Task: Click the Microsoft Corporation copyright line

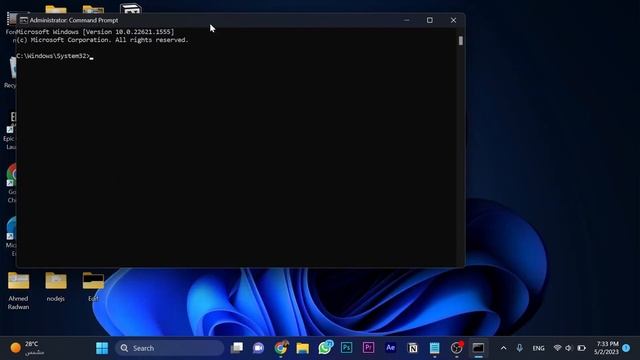Action: [x=102, y=40]
